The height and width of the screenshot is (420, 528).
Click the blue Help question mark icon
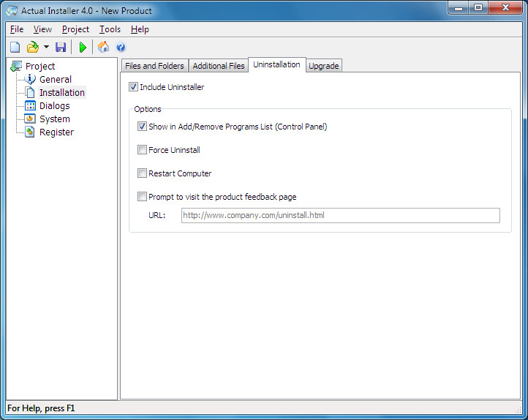coord(121,47)
